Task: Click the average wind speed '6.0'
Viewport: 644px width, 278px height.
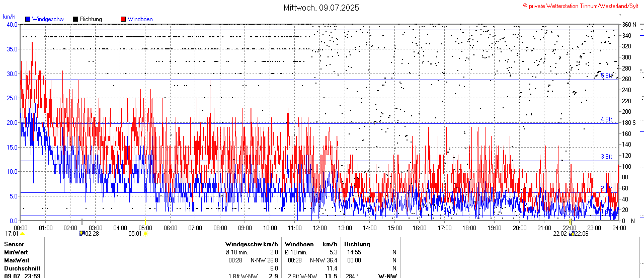Action: (274, 268)
